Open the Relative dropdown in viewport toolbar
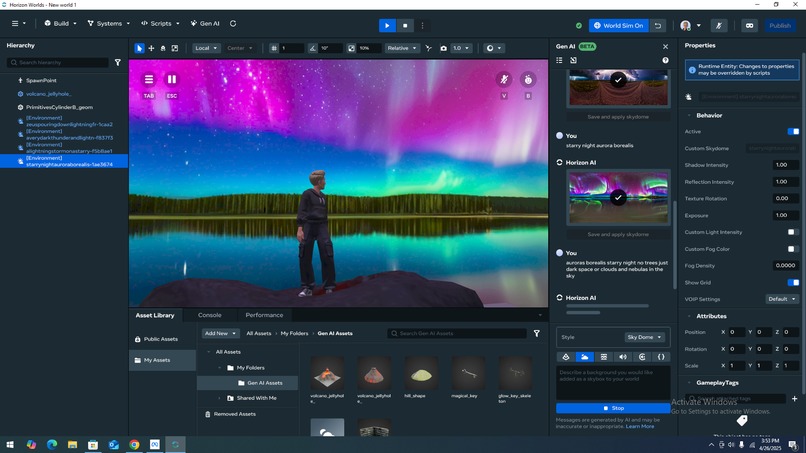 coord(402,48)
